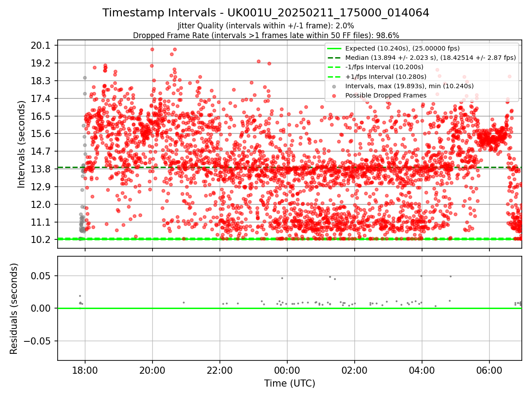The image size is (532, 399).
Task: Click the 'Time (UTC)' x-axis label
Action: pos(289,383)
